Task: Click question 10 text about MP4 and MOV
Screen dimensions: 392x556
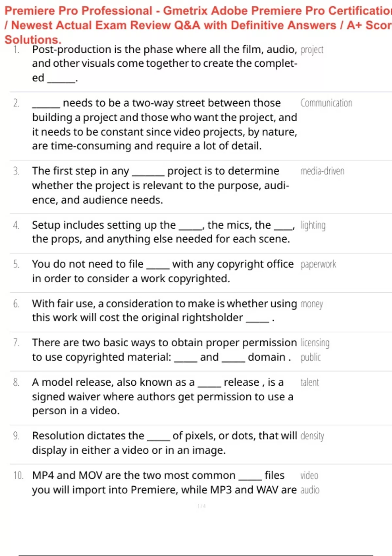Action: [164, 482]
